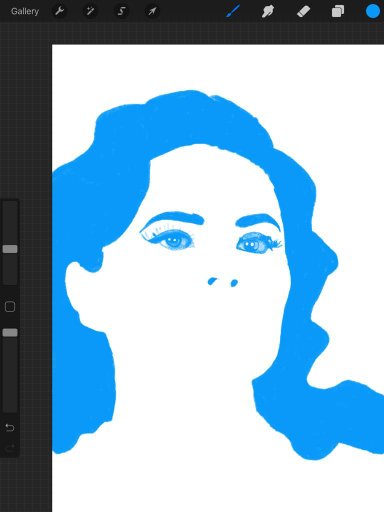This screenshot has height=512, width=384.
Task: Click the brush size slider handle
Action: coord(10,249)
